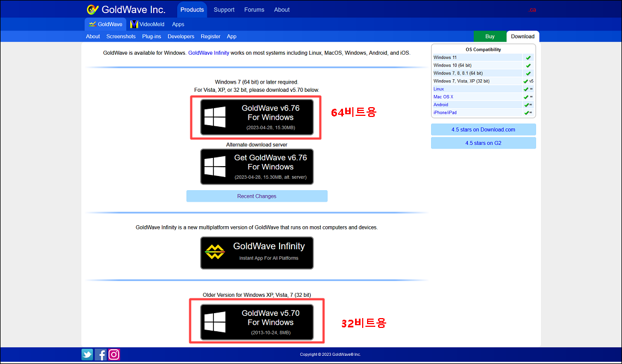622x364 pixels.
Task: Click the Copyright 2023 GoldWave Inc. text
Action: pos(330,355)
